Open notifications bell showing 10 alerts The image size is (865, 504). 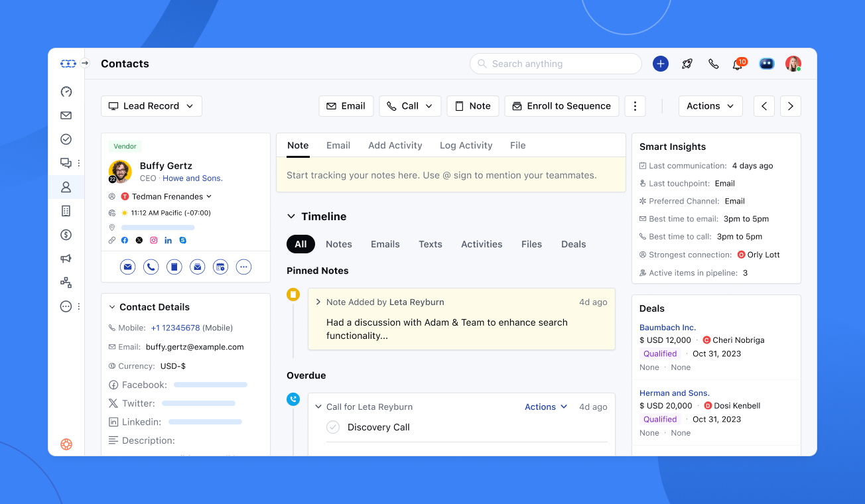point(737,64)
